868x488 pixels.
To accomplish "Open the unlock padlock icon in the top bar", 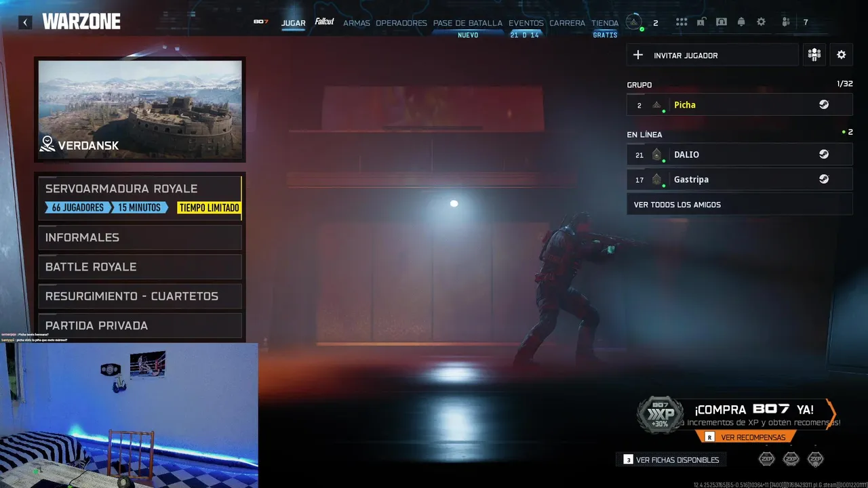I will [701, 22].
